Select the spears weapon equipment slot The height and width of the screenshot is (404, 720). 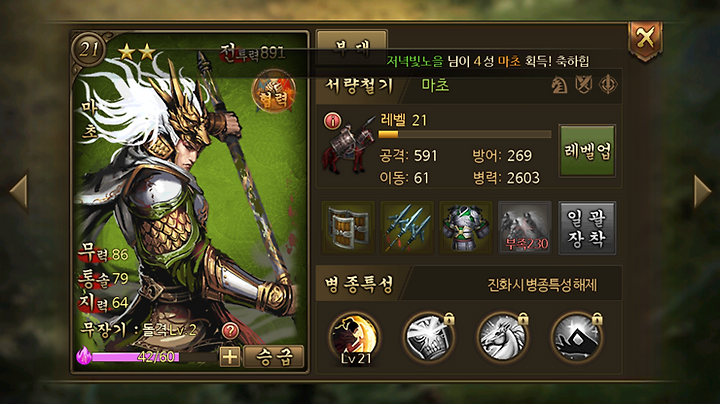click(407, 228)
